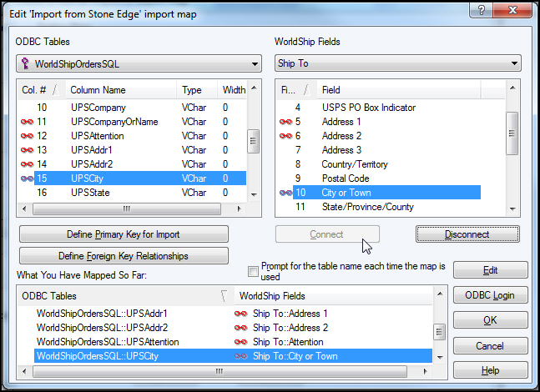Click the Cancel button
The height and width of the screenshot is (392, 540).
click(x=491, y=346)
